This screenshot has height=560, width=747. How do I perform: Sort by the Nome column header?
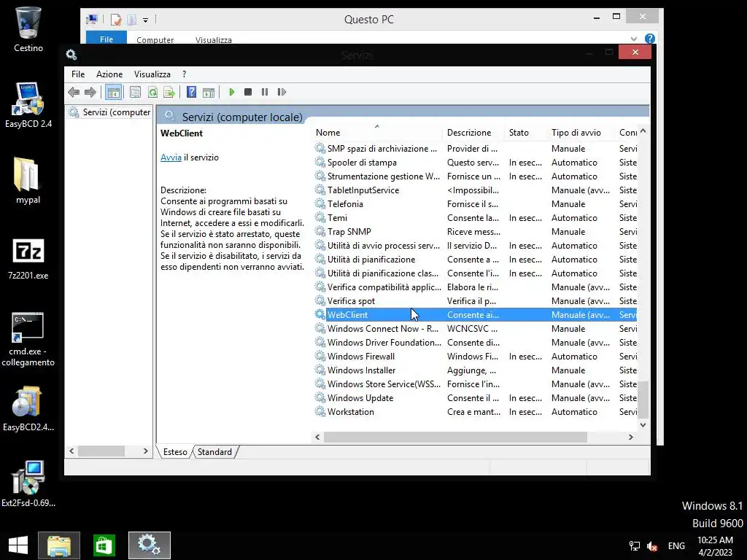pos(378,133)
